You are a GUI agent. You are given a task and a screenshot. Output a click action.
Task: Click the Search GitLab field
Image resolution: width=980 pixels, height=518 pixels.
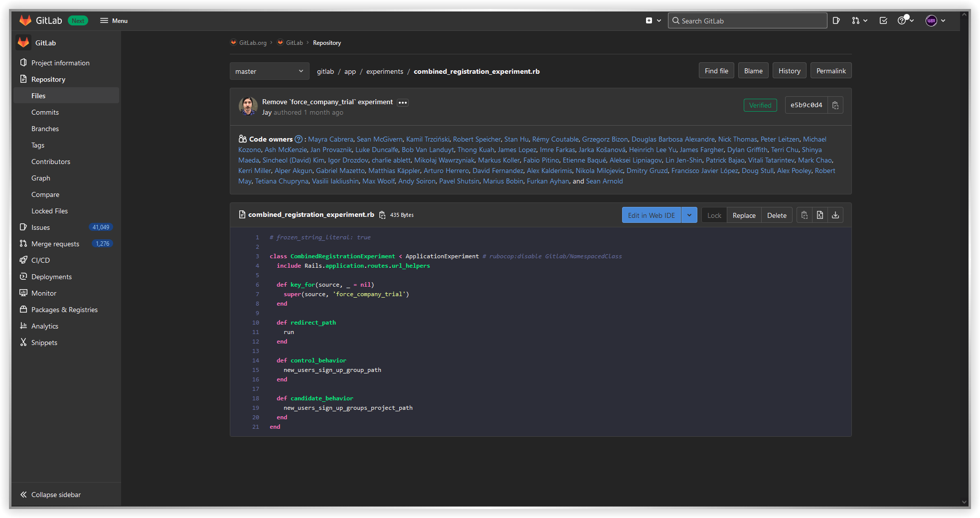[747, 20]
